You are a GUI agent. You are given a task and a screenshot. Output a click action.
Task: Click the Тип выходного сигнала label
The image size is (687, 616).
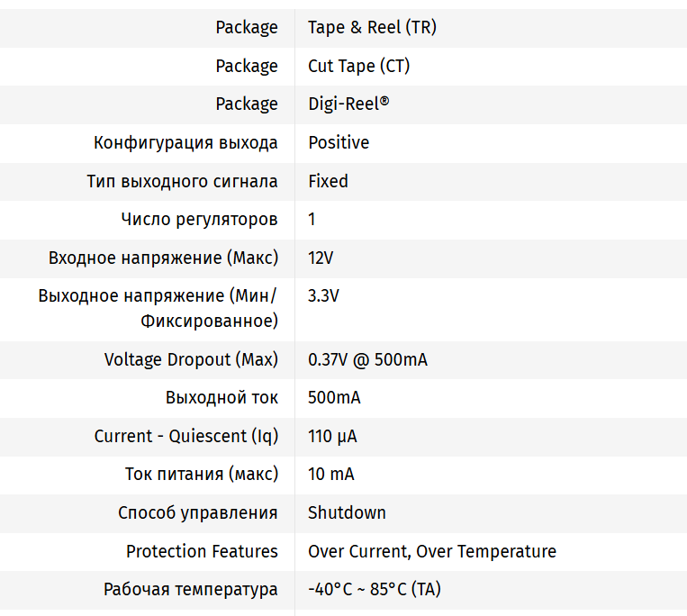182,181
